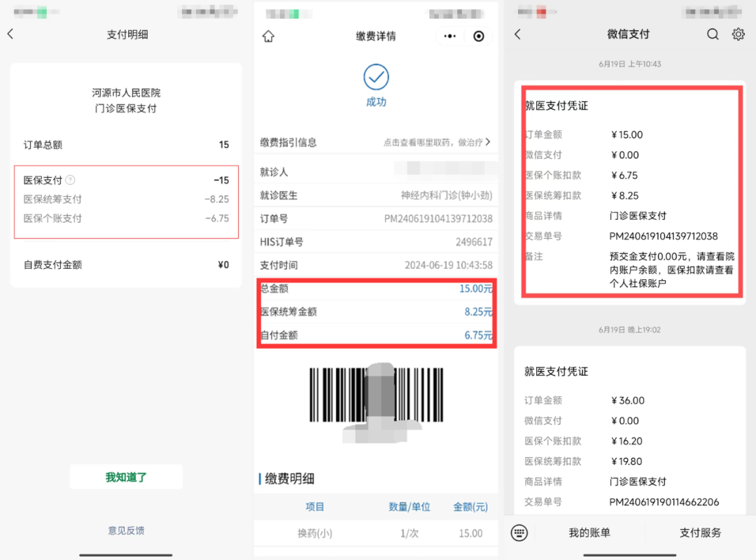Select order number PM240619104139712038 in 缴费详情
This screenshot has width=756, height=560.
(437, 219)
